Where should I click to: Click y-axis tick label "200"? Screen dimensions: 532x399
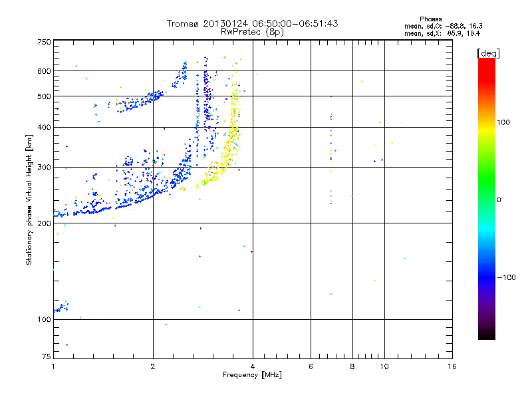(x=44, y=223)
